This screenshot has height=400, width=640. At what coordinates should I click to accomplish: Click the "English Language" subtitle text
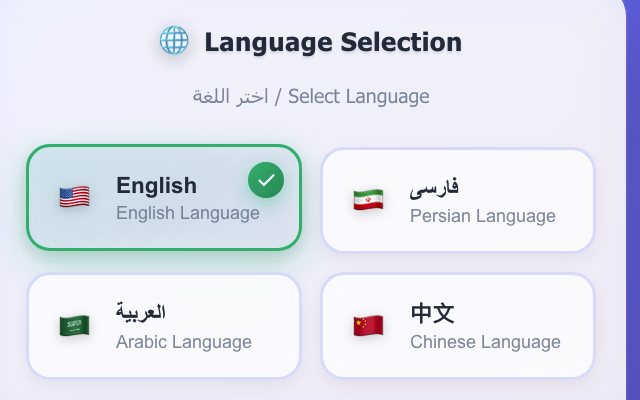click(x=187, y=213)
